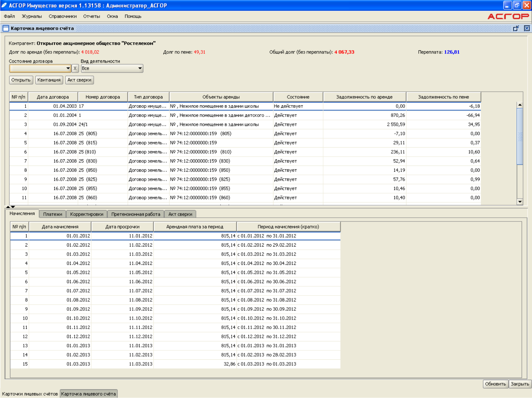This screenshot has width=532, height=398.
Task: Switch to the lower 'Акт сверки' tab
Action: click(180, 214)
